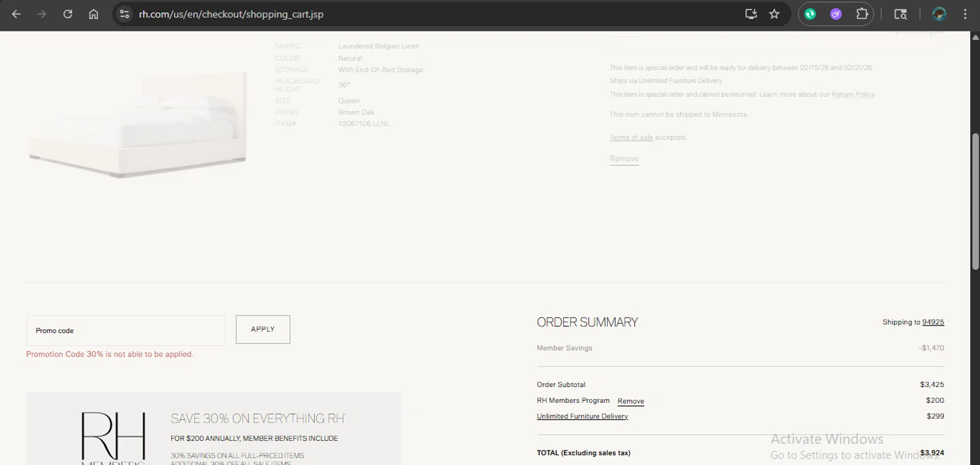Screen dimensions: 980x465
Task: Click the TOTAL (Excluding sales tax) label
Action: point(583,453)
